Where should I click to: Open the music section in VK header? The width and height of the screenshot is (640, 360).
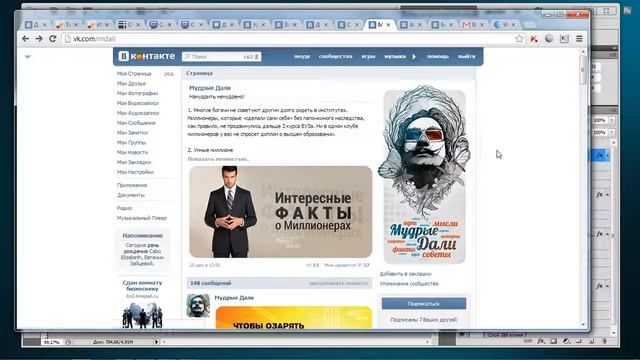[x=395, y=57]
